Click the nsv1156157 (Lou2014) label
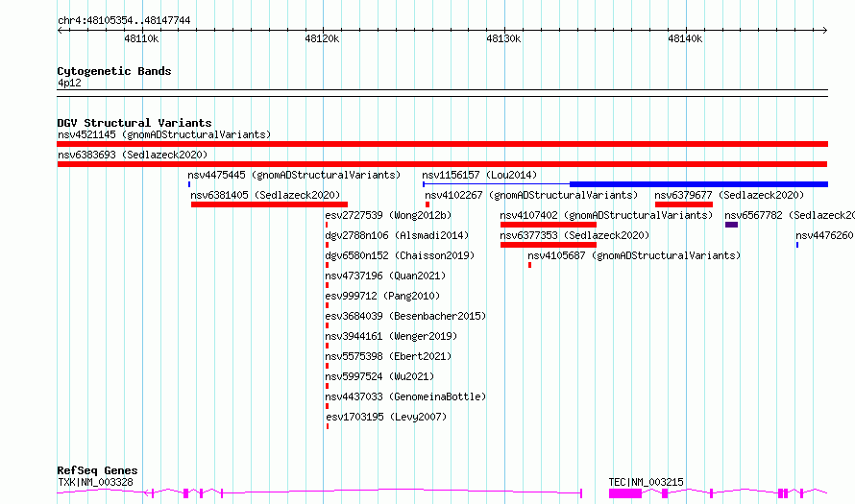Viewport: 855px width, 504px height. point(479,175)
